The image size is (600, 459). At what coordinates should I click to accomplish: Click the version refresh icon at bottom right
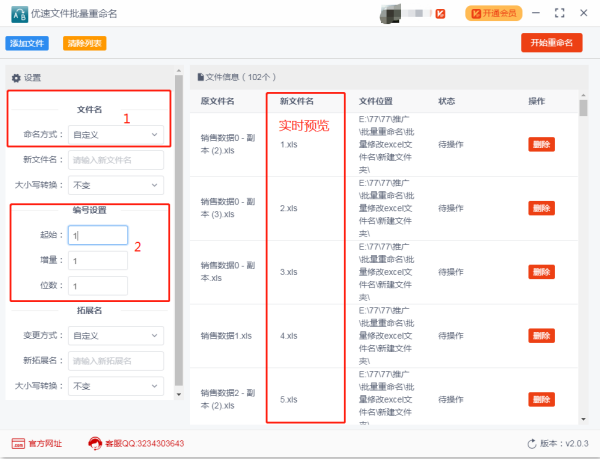(x=532, y=443)
